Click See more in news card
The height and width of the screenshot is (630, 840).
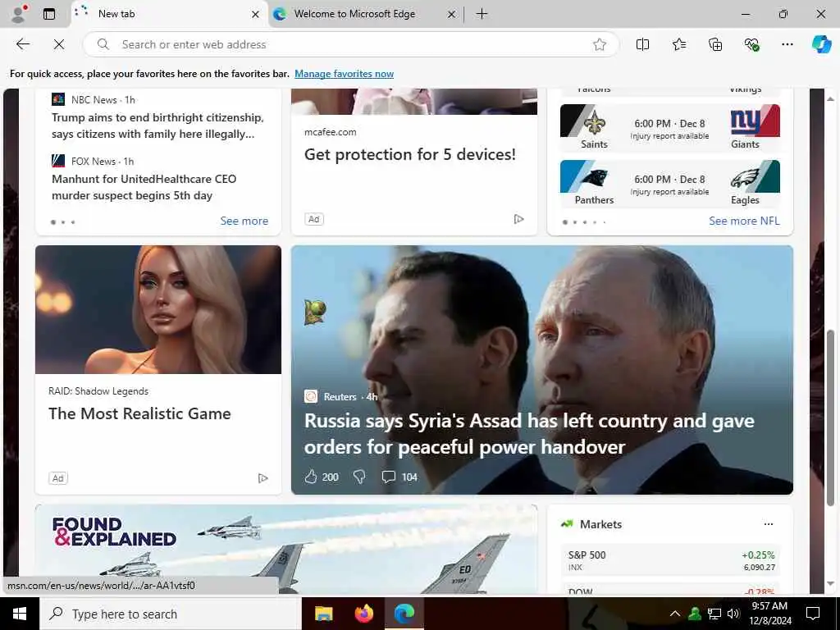click(244, 221)
